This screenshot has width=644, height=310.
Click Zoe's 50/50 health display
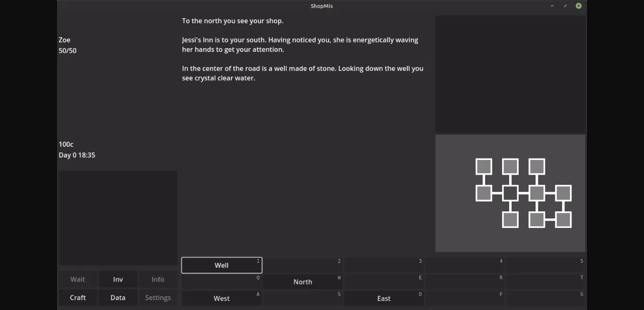tap(67, 50)
